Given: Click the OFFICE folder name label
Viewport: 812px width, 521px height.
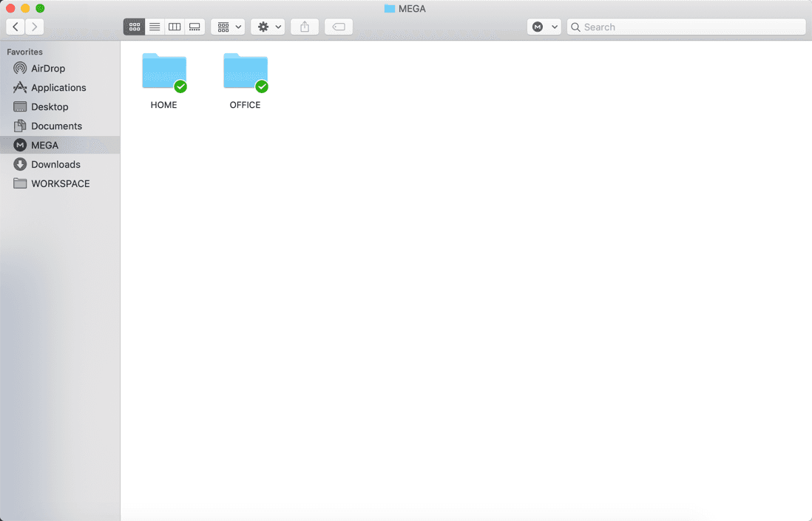Looking at the screenshot, I should (245, 104).
